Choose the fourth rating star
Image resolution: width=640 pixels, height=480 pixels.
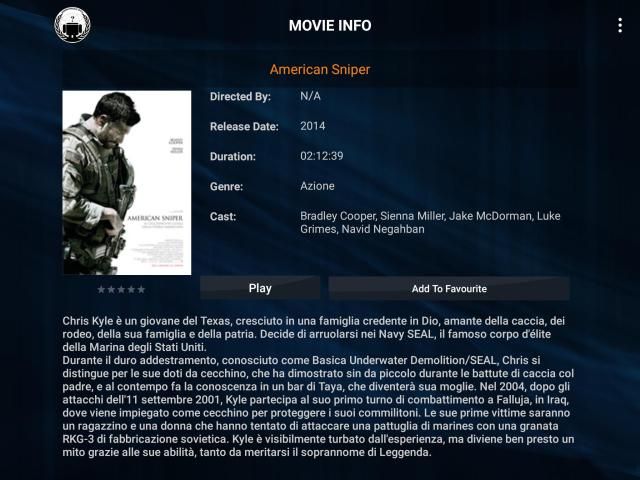(131, 289)
